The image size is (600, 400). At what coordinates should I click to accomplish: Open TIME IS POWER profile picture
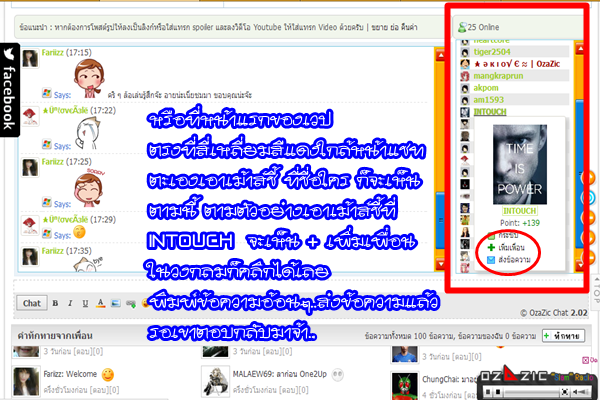click(x=520, y=164)
